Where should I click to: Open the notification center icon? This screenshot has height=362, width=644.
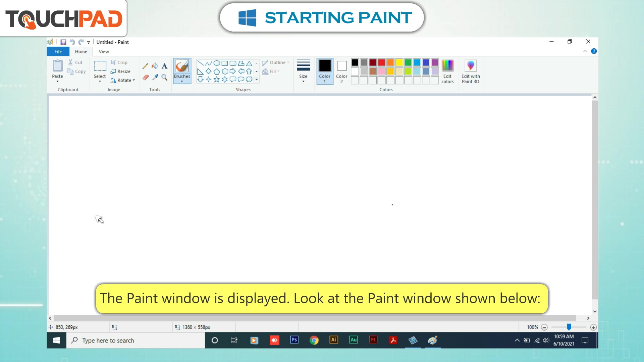coord(585,340)
